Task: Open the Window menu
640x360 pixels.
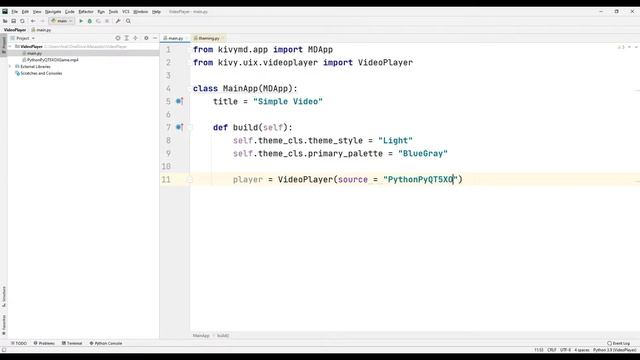Action: pos(141,12)
